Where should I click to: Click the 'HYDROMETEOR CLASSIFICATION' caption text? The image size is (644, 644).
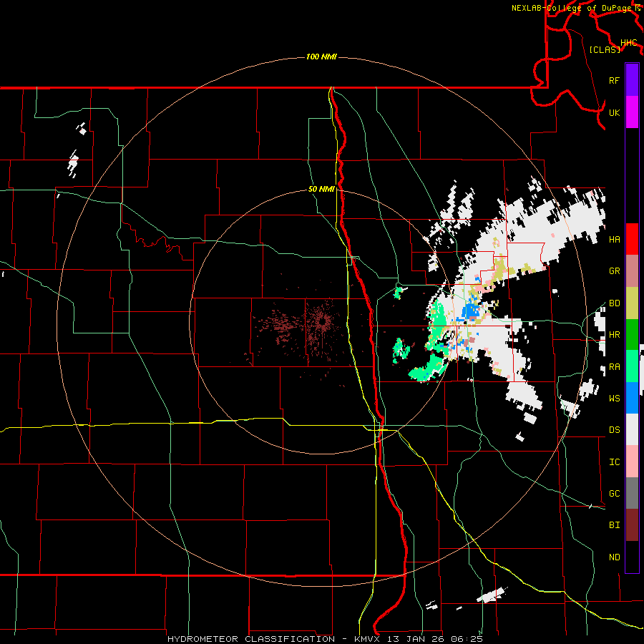(x=251, y=639)
